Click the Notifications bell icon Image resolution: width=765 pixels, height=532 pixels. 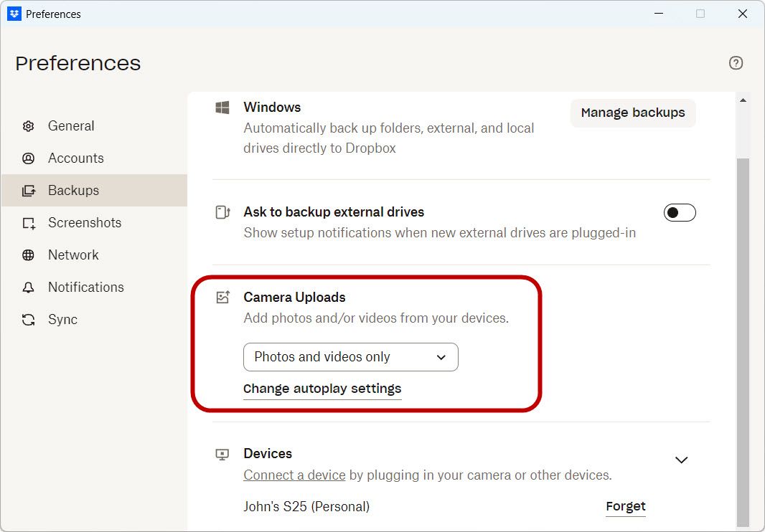tap(29, 288)
